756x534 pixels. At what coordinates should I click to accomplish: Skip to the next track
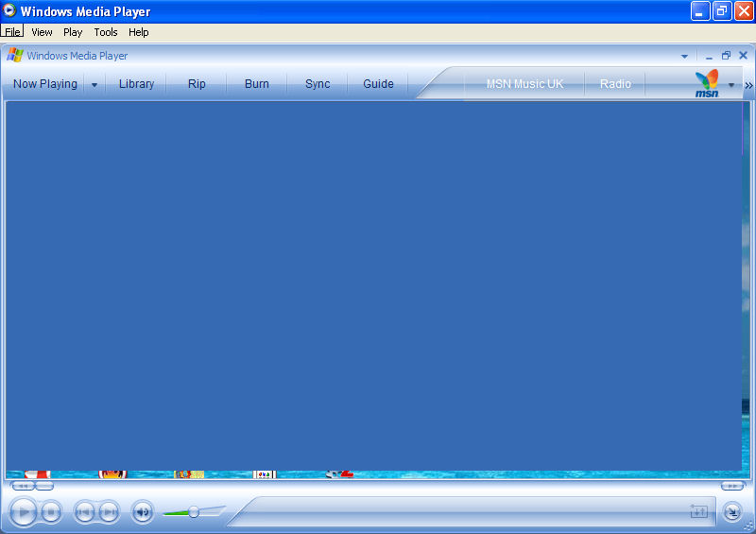(110, 512)
